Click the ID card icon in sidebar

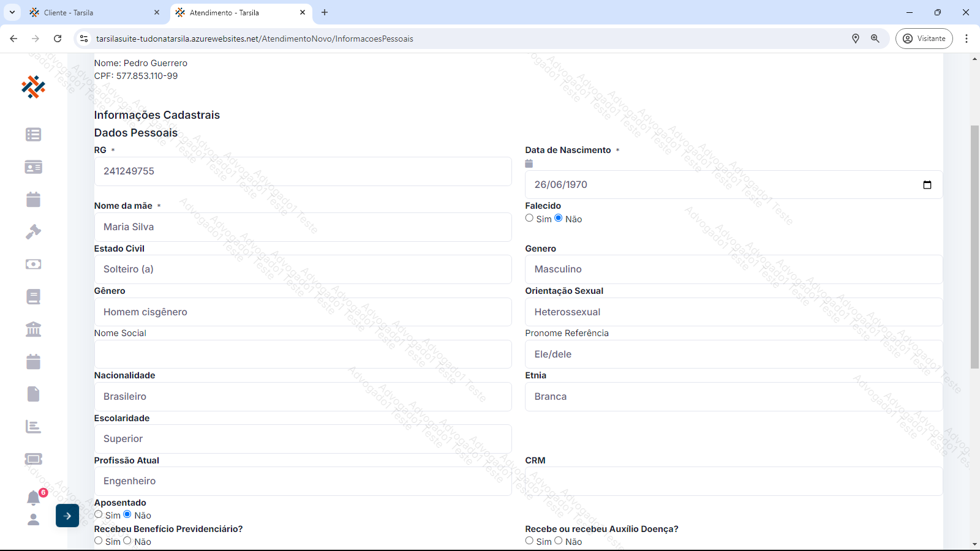[x=34, y=167]
